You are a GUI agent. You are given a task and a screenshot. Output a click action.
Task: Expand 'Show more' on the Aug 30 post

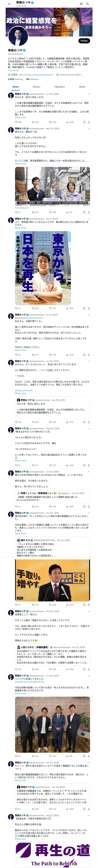click(20, 461)
